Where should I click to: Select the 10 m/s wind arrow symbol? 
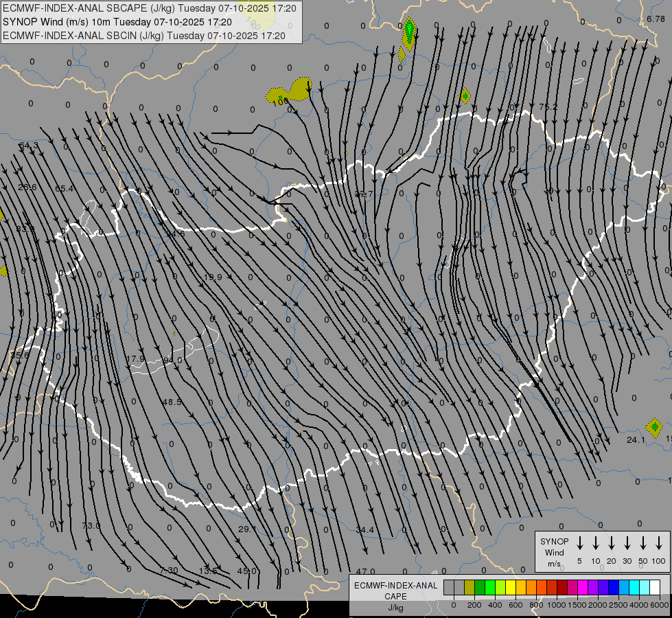click(596, 543)
